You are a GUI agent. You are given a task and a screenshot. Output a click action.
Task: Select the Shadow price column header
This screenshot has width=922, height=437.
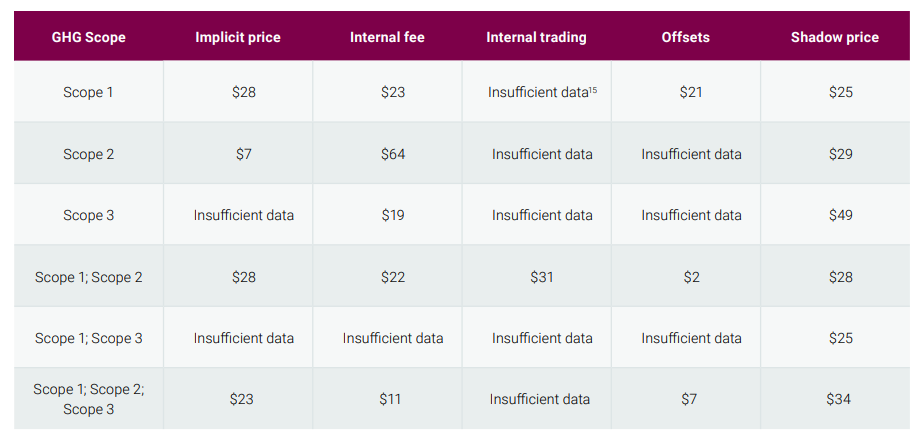click(835, 38)
